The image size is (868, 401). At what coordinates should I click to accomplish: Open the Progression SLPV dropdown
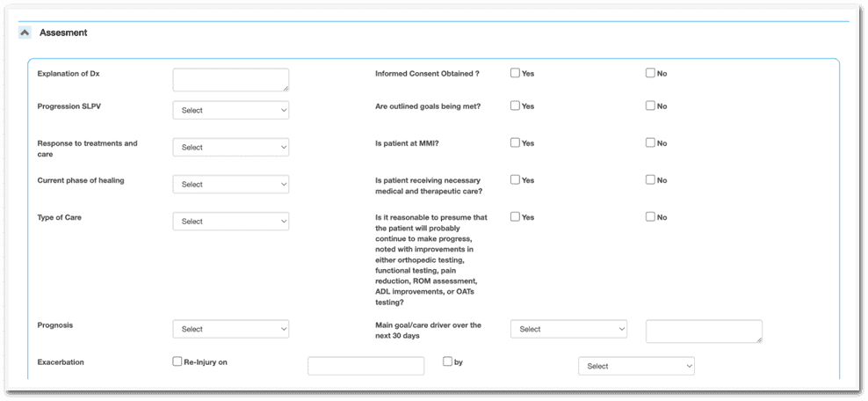click(x=230, y=110)
